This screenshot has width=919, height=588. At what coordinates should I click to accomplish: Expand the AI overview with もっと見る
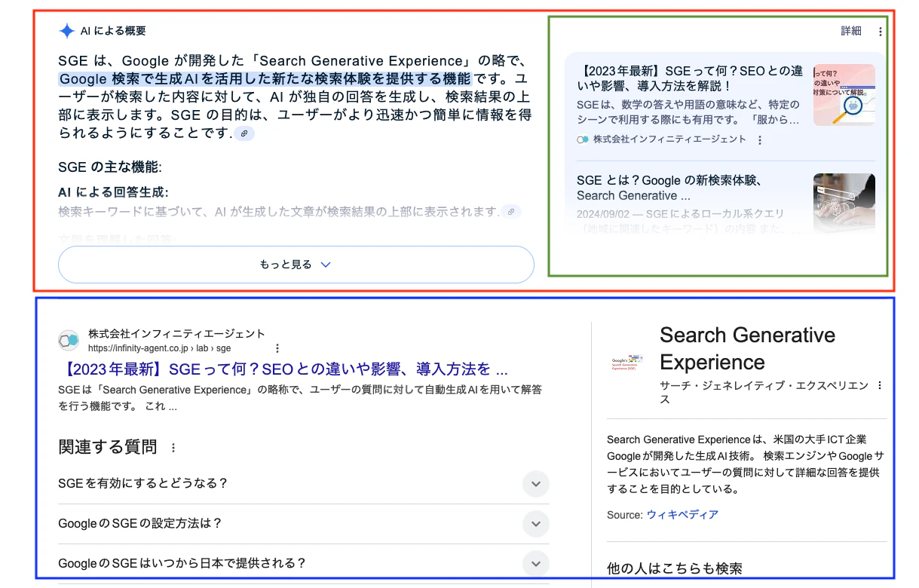pos(296,265)
